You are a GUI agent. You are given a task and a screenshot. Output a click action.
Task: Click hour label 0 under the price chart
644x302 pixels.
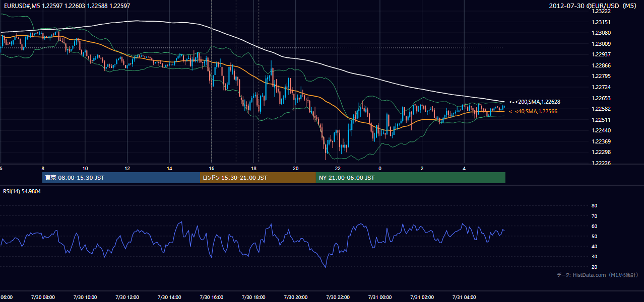[380, 169]
